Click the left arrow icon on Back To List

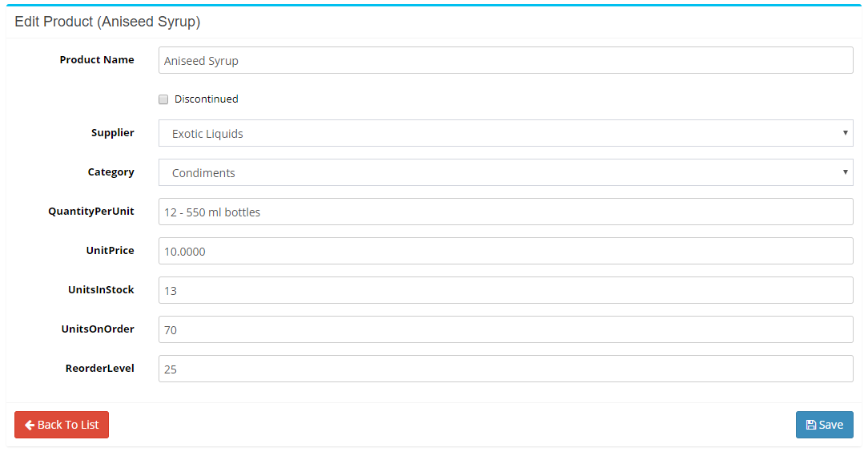(x=30, y=425)
